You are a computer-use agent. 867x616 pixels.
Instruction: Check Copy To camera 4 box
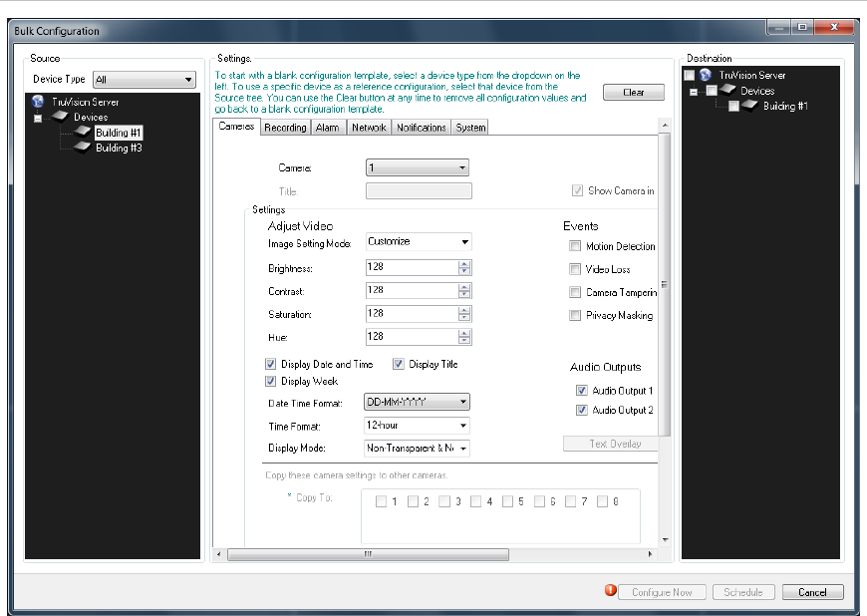point(475,501)
